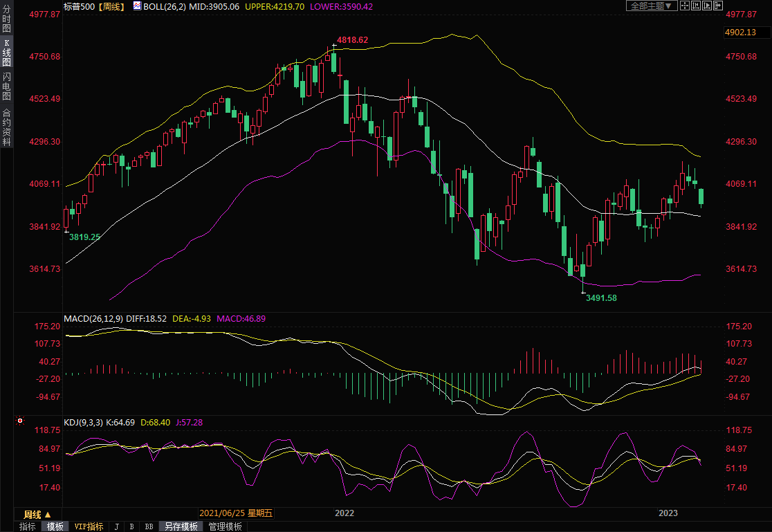Click the red marker icon beside KDJ
This screenshot has height=532, width=772.
click(19, 421)
